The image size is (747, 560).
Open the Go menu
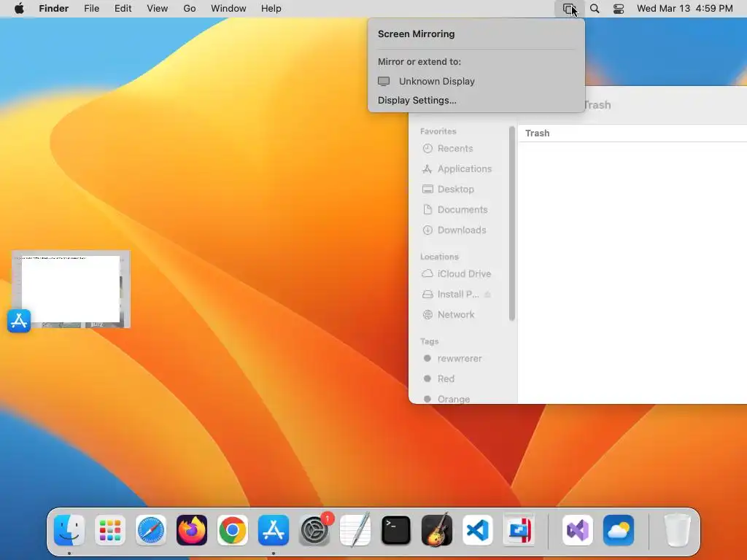pos(190,9)
